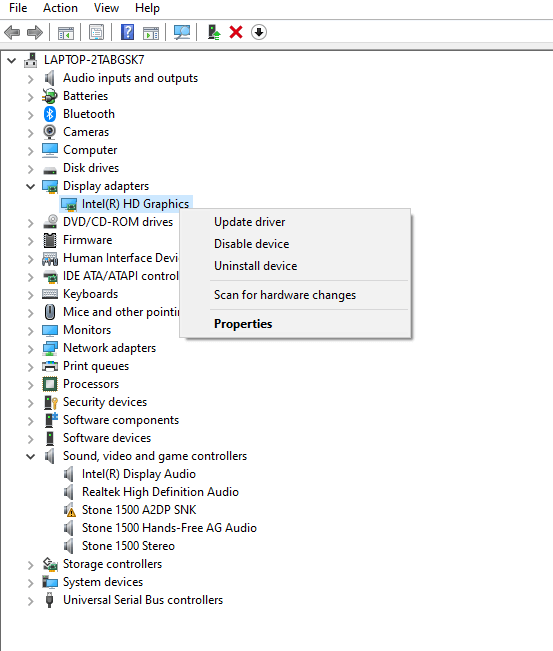The image size is (553, 651).
Task: Click the Mice and other pointing label
Action: 121,312
